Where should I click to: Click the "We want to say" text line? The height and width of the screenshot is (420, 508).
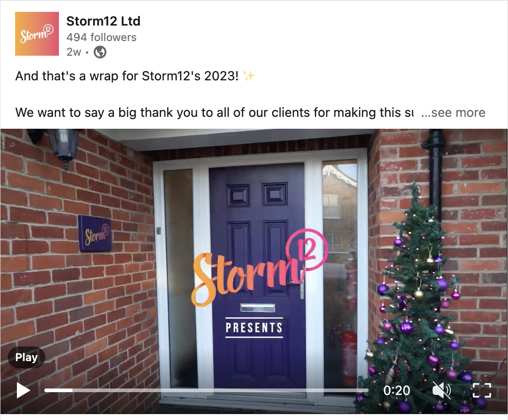point(214,113)
